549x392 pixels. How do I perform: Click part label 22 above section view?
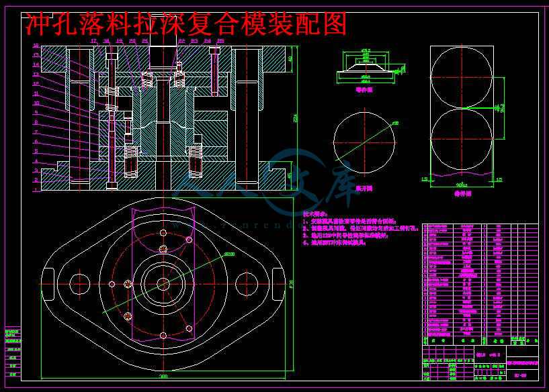(181, 41)
